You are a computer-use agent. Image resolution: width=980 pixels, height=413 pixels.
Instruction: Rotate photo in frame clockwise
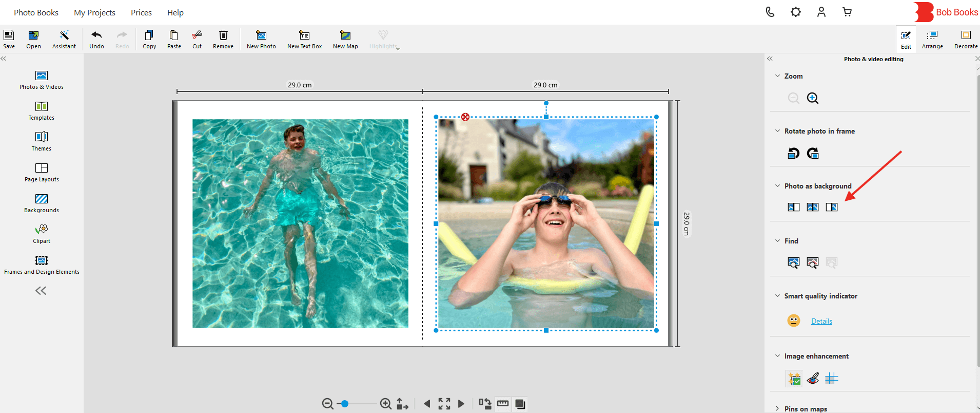pyautogui.click(x=813, y=153)
